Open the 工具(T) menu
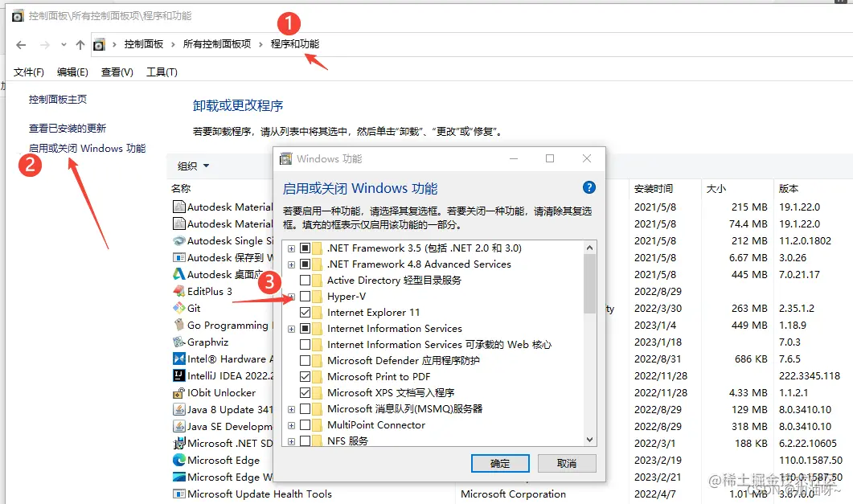 tap(162, 72)
